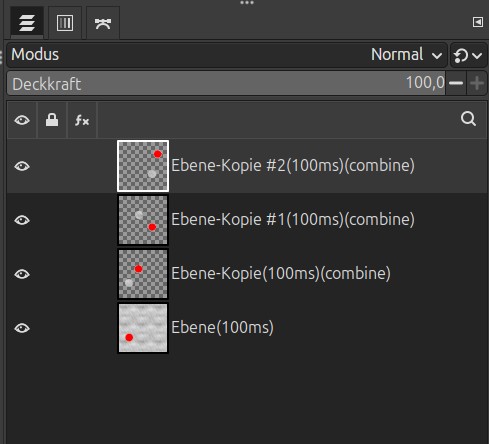Screen dimensions: 489x444
Task: Click the dockable panel menu icon
Action: click(478, 22)
